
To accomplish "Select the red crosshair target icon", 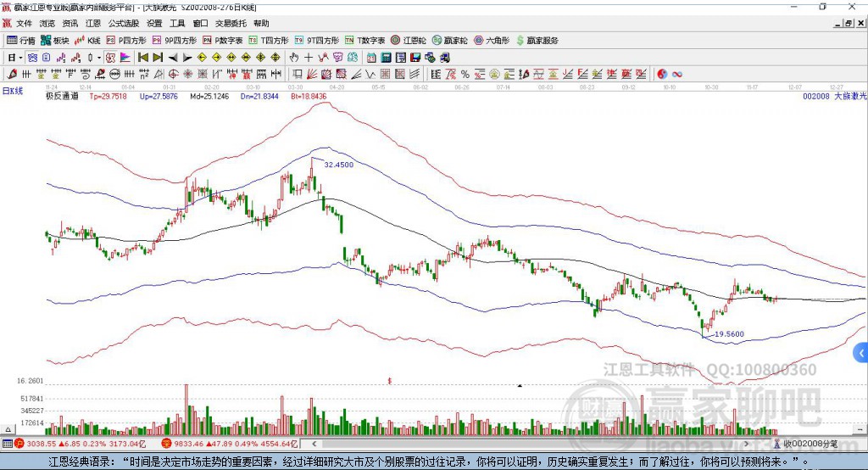I will pyautogui.click(x=173, y=74).
